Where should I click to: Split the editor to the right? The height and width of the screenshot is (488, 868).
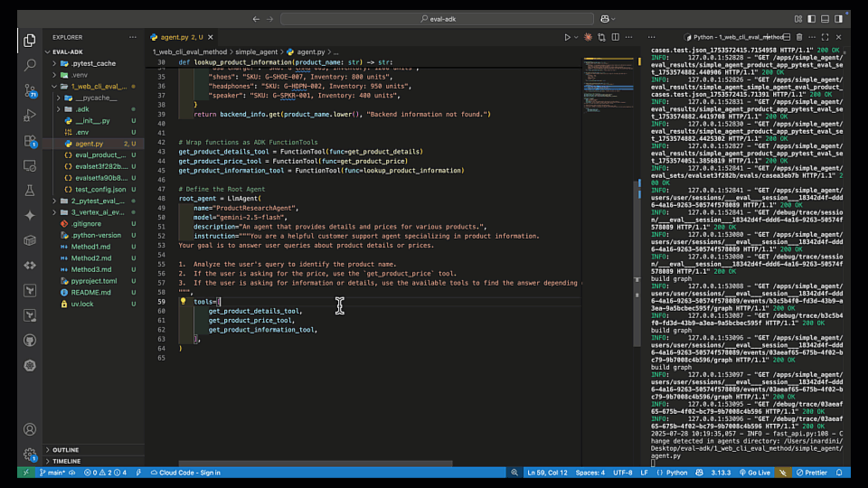point(615,37)
